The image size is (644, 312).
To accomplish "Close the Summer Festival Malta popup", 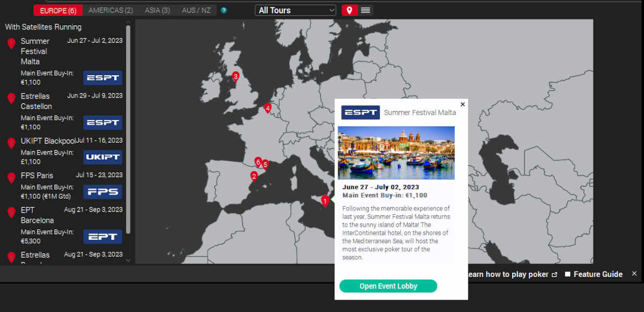I will click(463, 104).
